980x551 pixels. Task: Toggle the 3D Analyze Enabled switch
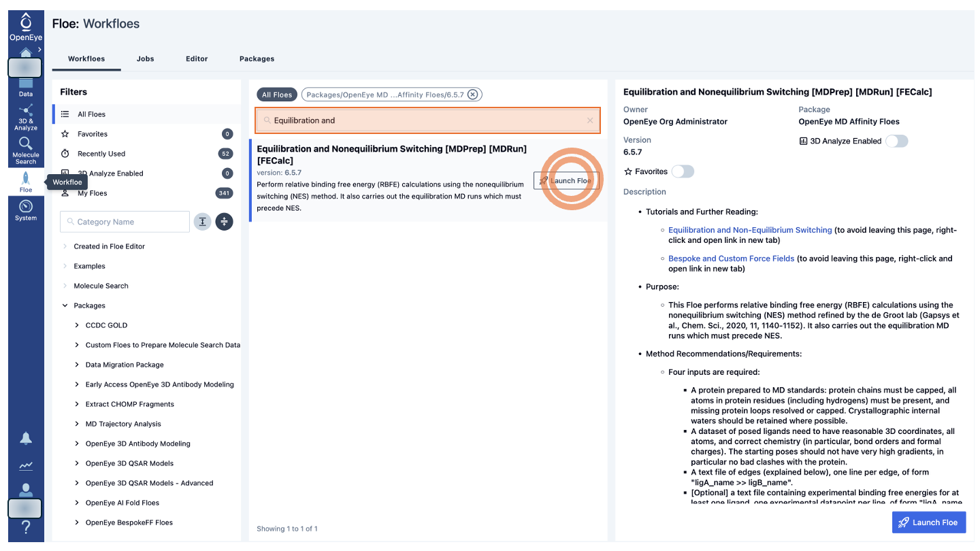[896, 141]
